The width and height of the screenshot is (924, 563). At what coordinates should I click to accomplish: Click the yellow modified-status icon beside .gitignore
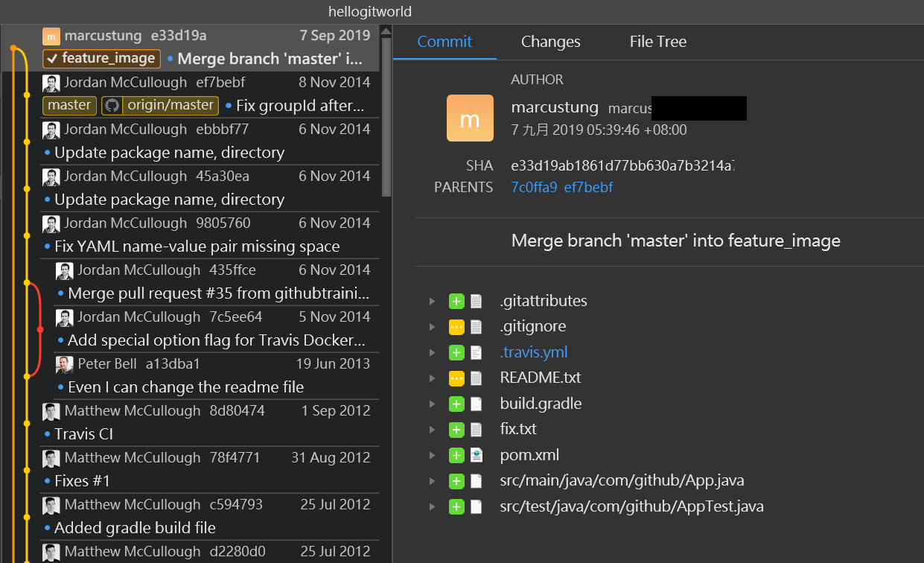point(456,326)
